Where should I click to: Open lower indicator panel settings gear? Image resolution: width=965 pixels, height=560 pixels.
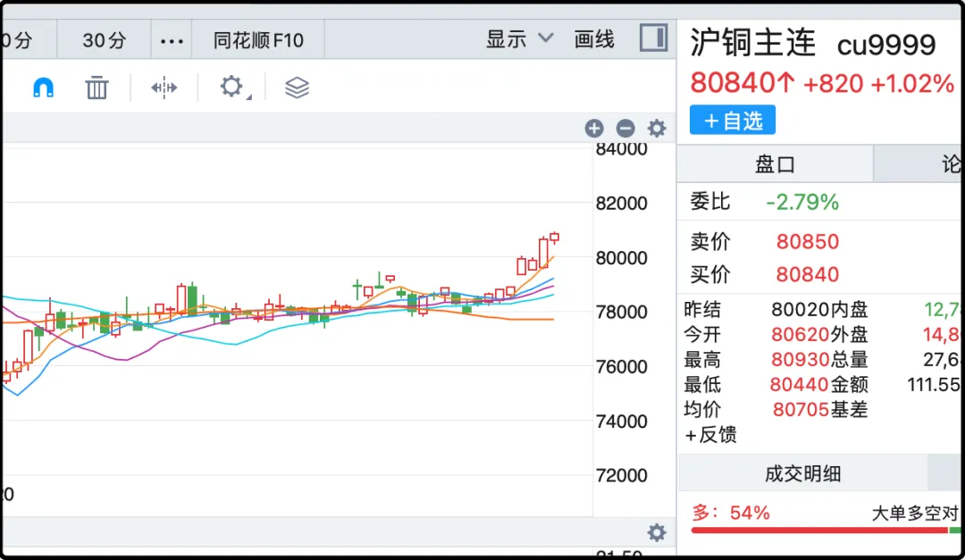[x=657, y=533]
